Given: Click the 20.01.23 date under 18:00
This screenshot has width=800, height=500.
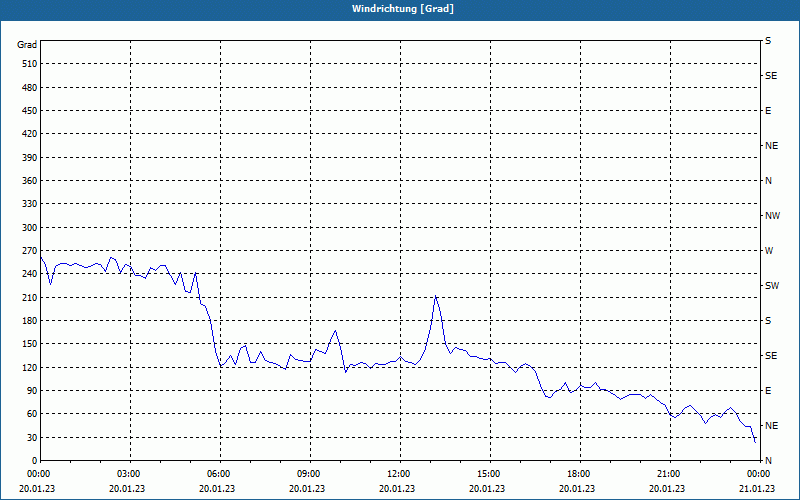Looking at the screenshot, I should point(577,488).
